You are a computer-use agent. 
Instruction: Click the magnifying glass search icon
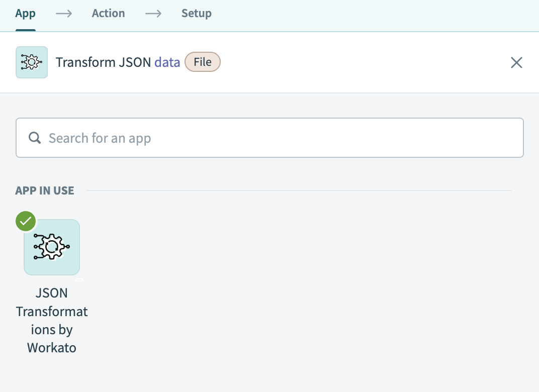point(34,137)
